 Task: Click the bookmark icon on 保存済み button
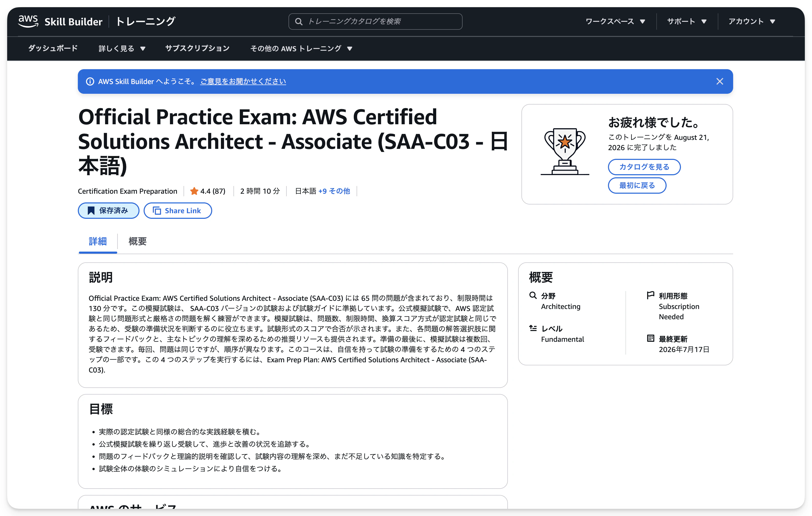point(91,211)
